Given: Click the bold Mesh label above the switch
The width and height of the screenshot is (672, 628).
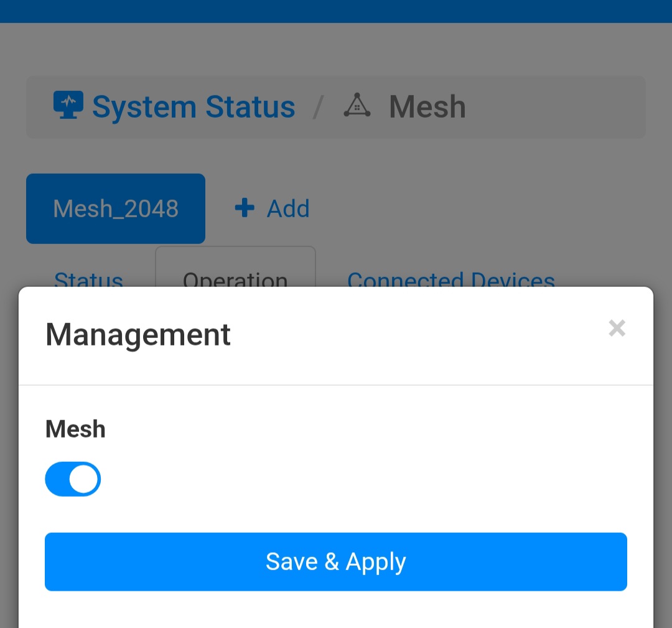Looking at the screenshot, I should pos(75,429).
